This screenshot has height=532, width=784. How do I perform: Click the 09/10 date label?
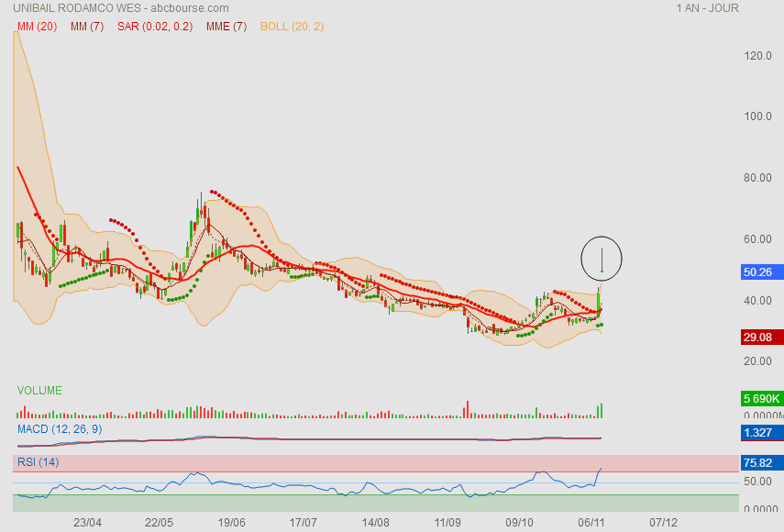point(519,523)
